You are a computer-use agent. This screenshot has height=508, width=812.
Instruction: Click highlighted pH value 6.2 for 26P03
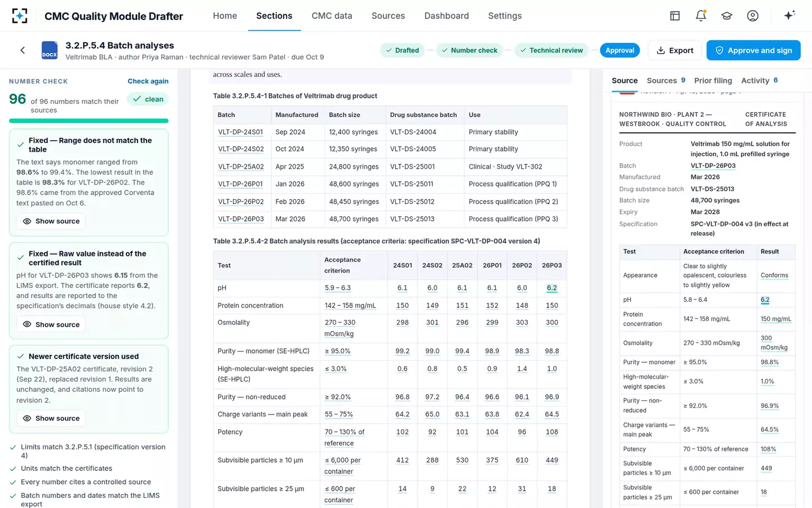552,288
